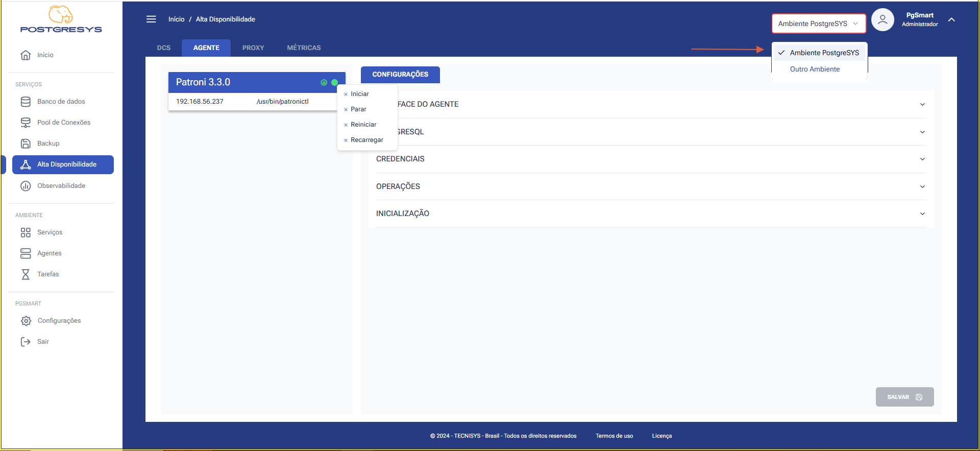Viewport: 980px width, 451px height.
Task: Open Serviços in Ambiente section
Action: [x=63, y=232]
